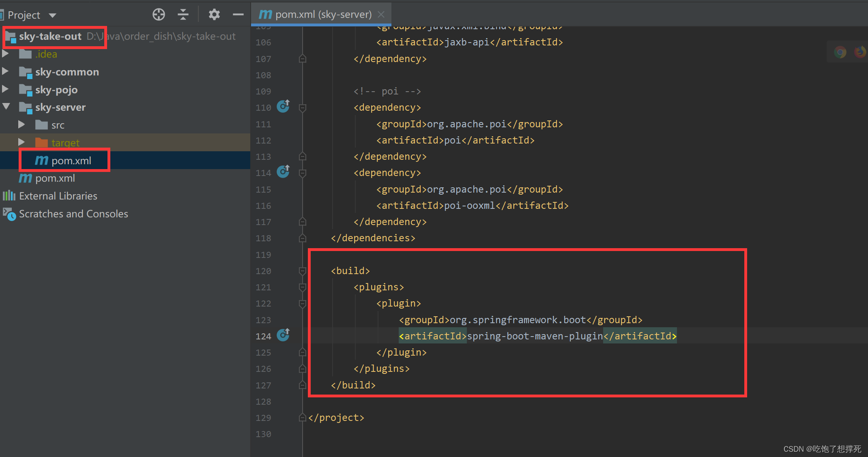Screen dimensions: 868x457
Task: Fold the build tag on line 120
Action: tap(302, 270)
